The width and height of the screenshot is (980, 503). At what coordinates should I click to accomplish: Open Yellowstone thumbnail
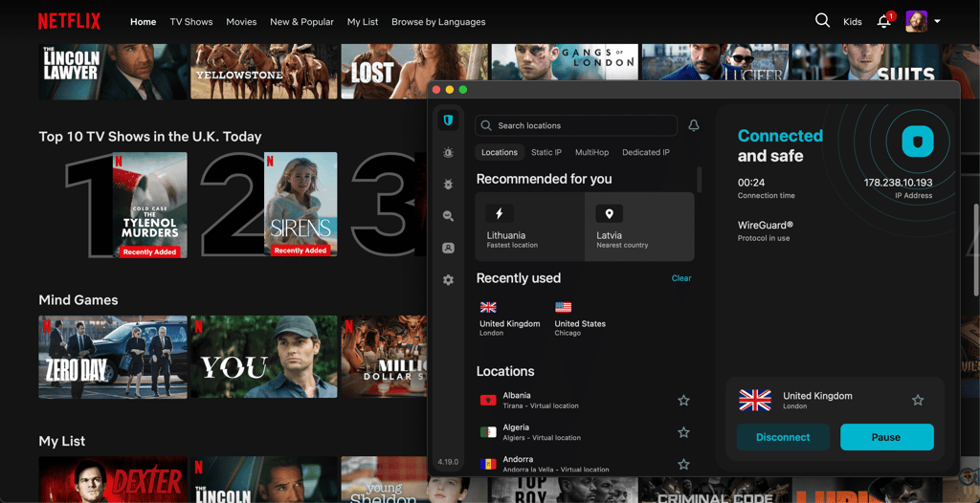coord(264,71)
